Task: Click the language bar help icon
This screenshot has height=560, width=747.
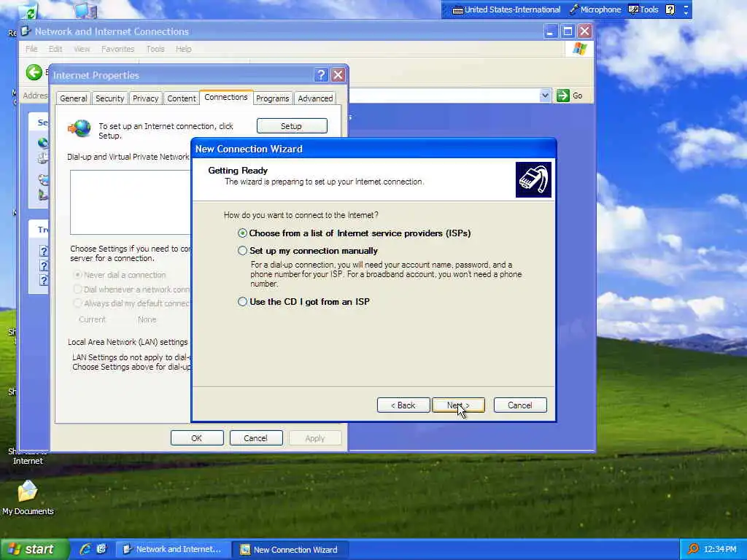Action: pyautogui.click(x=670, y=9)
